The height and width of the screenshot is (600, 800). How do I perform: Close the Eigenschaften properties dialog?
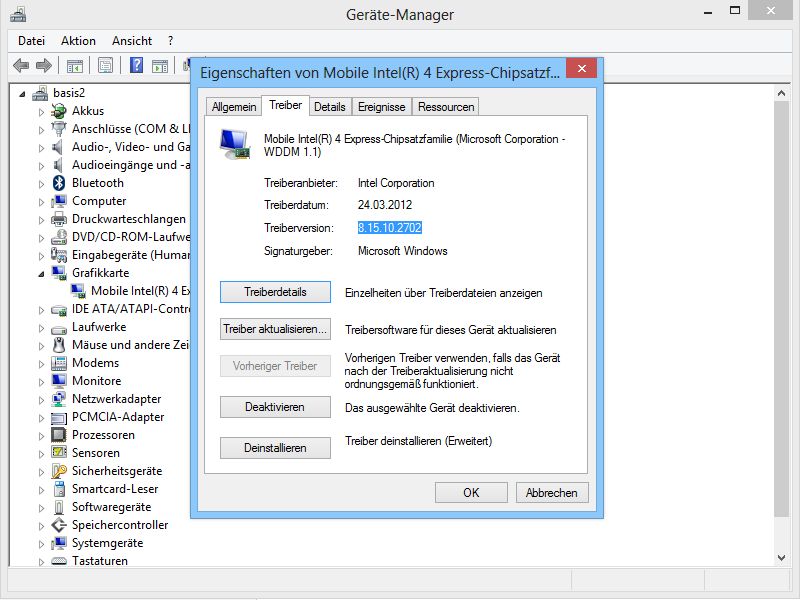tap(582, 68)
